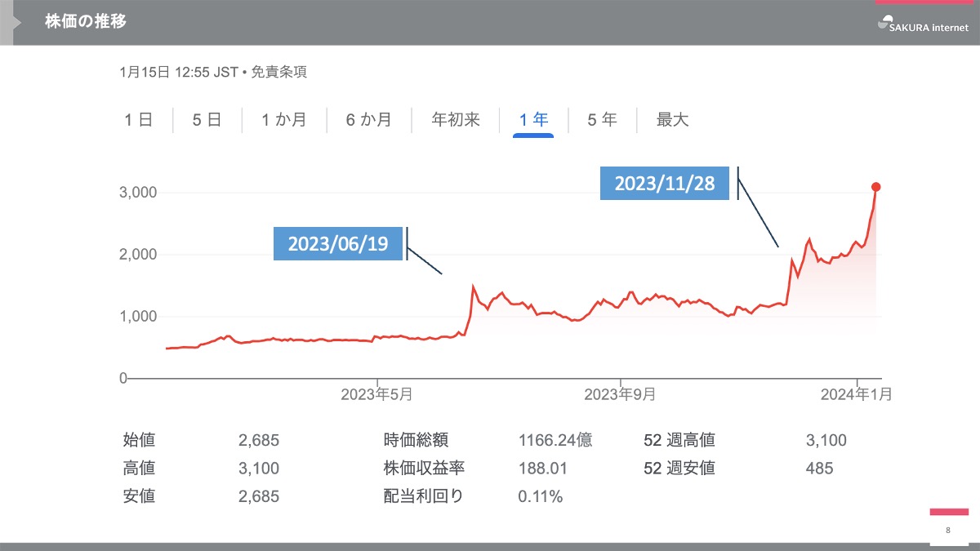The width and height of the screenshot is (980, 551).
Task: Click the 52 週高値 value 3,100
Action: pos(826,441)
